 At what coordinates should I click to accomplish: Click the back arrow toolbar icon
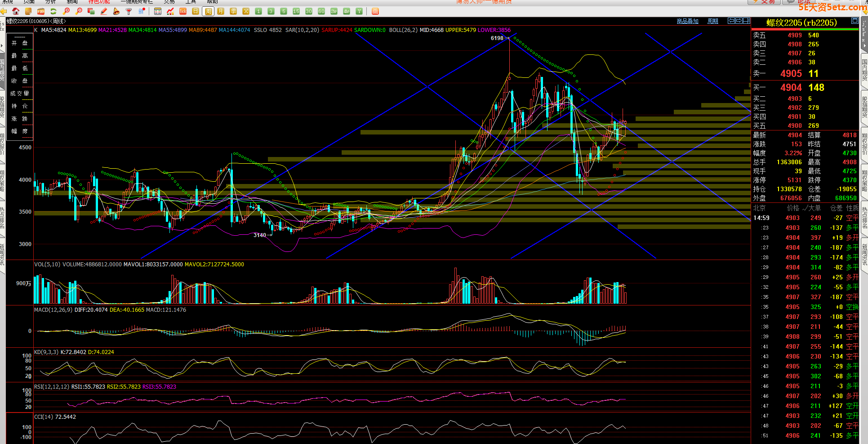(4, 11)
